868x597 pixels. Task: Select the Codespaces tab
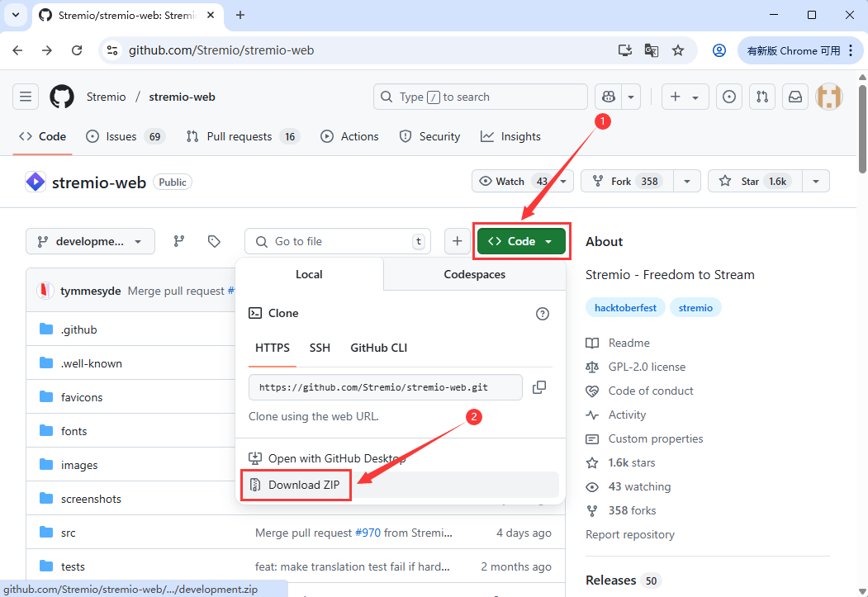474,274
